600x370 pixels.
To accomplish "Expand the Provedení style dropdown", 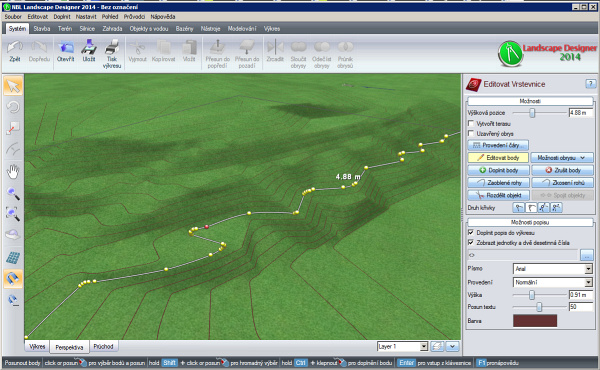I will (588, 282).
